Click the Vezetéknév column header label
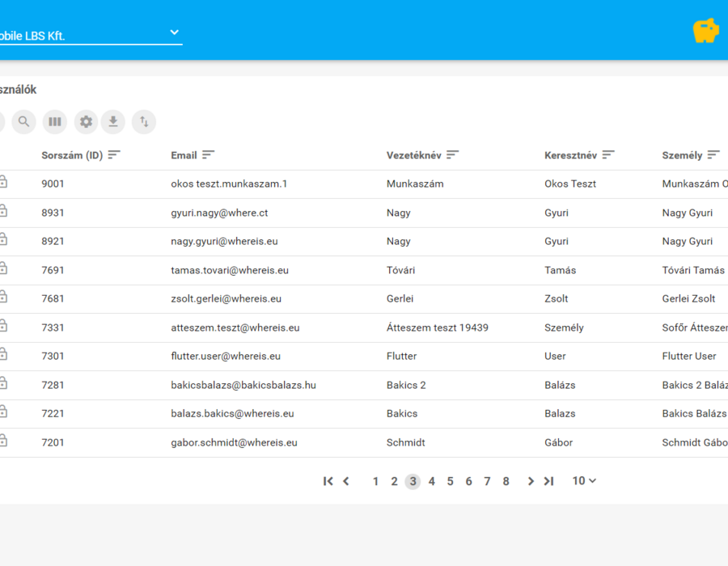Screen dimensions: 728x566 [413, 155]
